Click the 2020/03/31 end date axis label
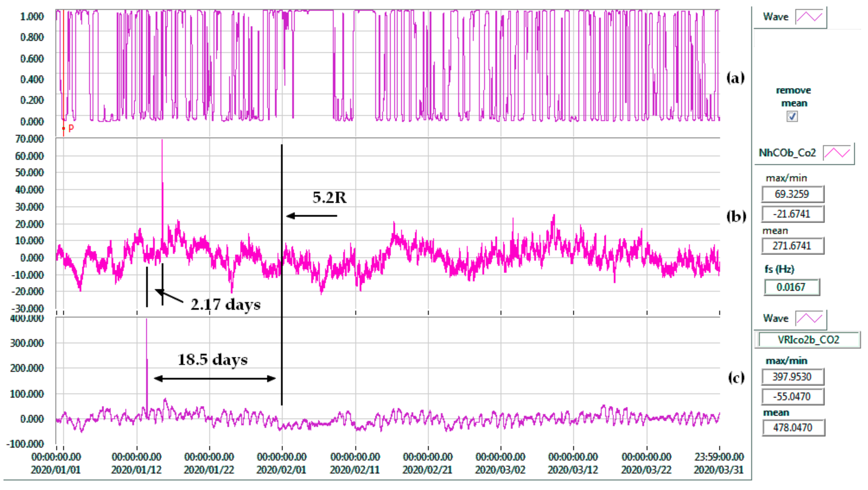Image resolution: width=868 pixels, height=490 pixels. coord(718,469)
